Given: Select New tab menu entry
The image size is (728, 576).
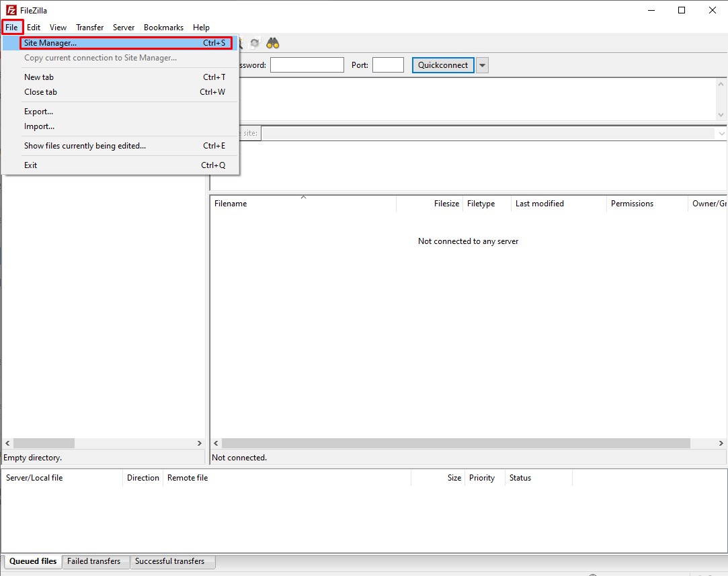Looking at the screenshot, I should click(121, 77).
